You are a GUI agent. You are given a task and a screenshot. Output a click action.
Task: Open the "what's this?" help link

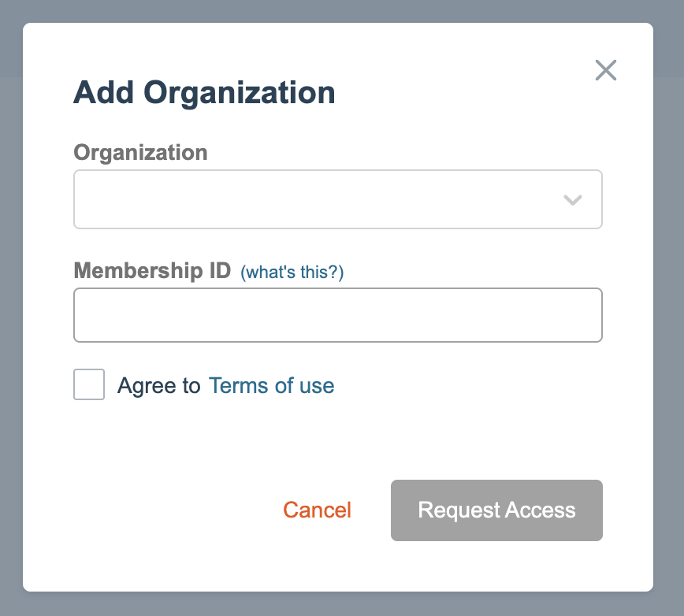click(292, 273)
